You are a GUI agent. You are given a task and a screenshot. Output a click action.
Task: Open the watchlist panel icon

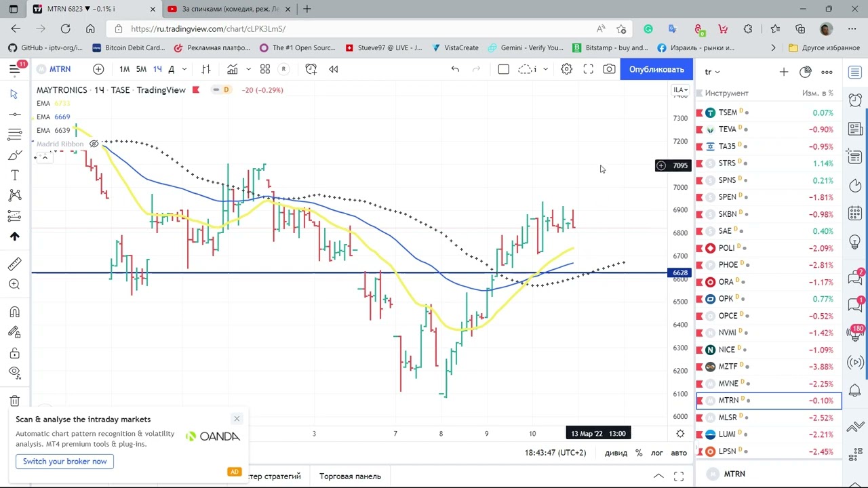click(855, 73)
